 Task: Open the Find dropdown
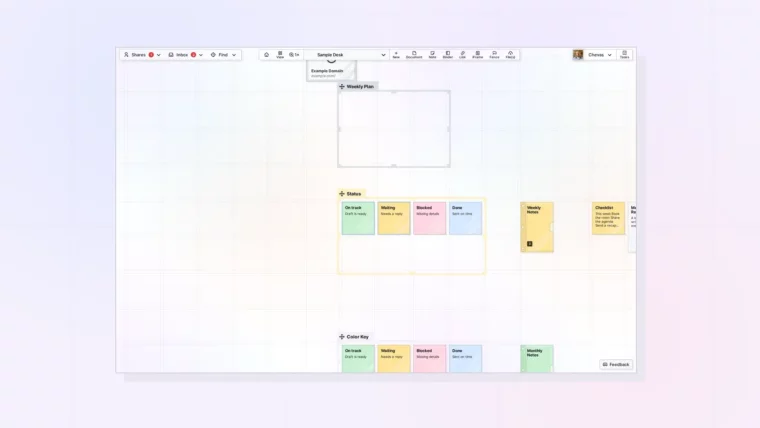(223, 55)
